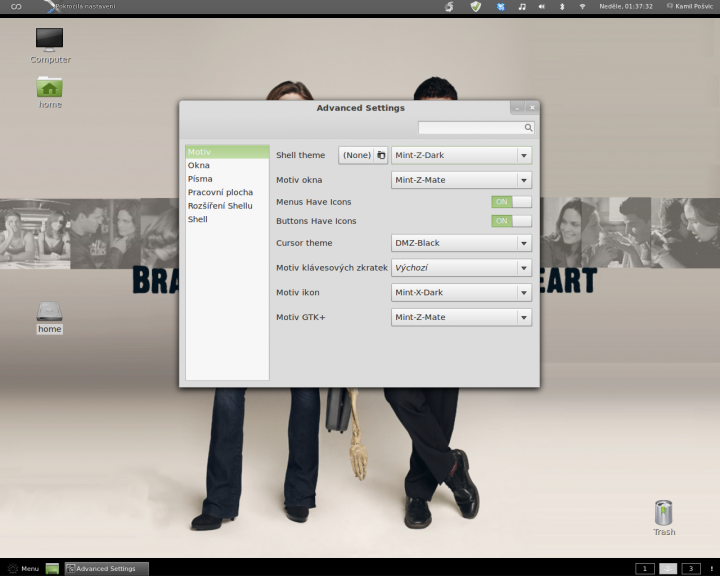720x576 pixels.
Task: Open the Pracovní plocha category
Action: pos(227,192)
